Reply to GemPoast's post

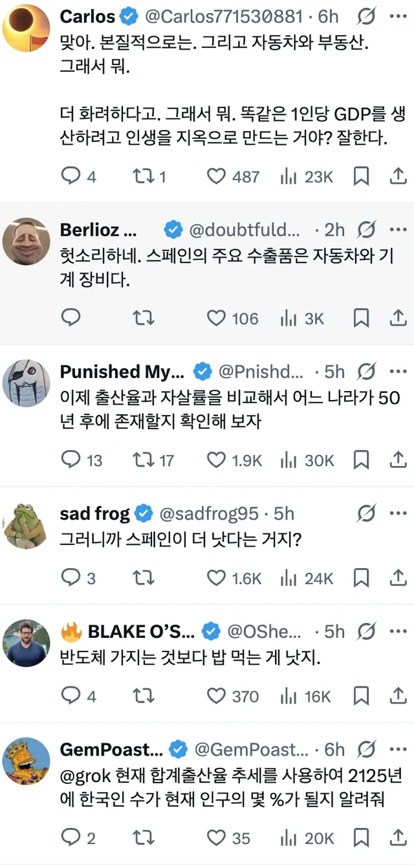(x=71, y=838)
